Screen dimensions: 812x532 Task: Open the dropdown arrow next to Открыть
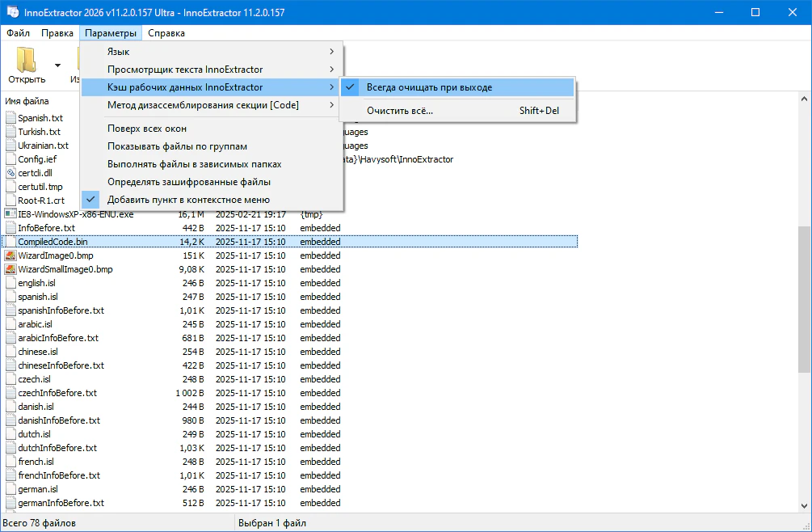[57, 65]
